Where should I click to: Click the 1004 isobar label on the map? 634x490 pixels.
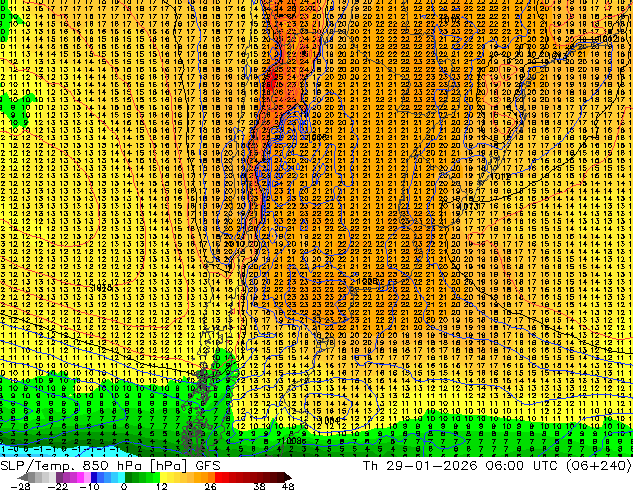(x=329, y=420)
